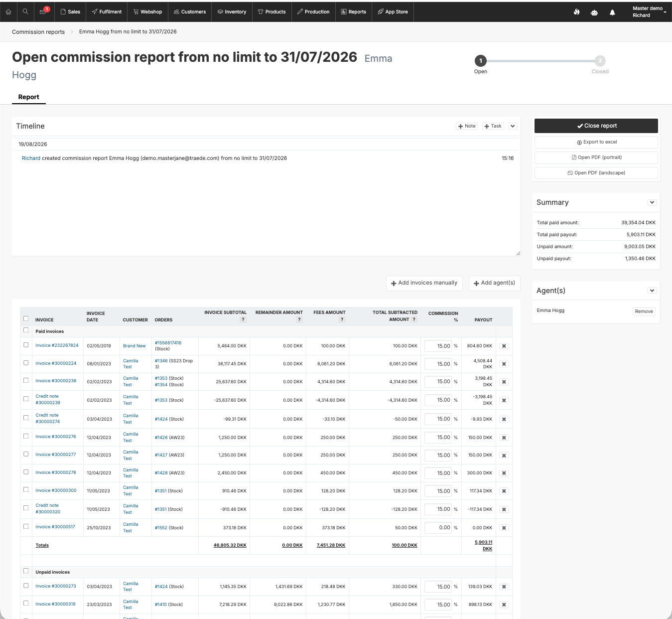Open the Products menu

[271, 11]
